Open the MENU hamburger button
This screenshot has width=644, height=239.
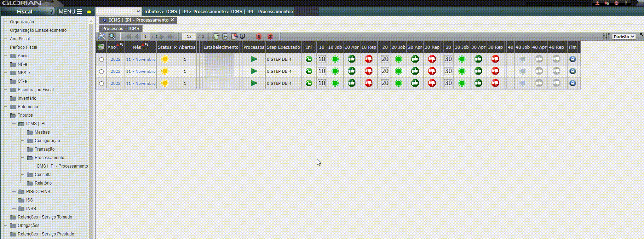pos(70,12)
